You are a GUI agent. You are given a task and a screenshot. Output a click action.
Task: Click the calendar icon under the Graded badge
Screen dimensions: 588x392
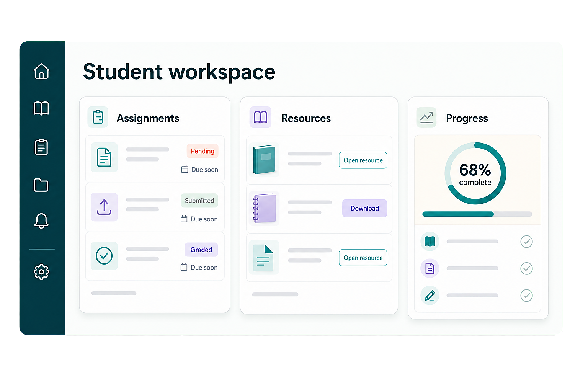point(184,267)
